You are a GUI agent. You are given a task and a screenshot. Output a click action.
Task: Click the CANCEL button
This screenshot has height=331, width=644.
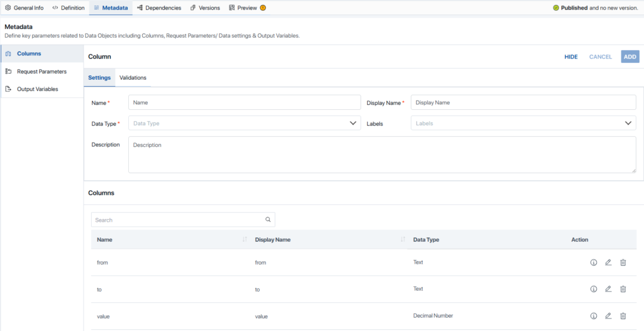(x=601, y=57)
